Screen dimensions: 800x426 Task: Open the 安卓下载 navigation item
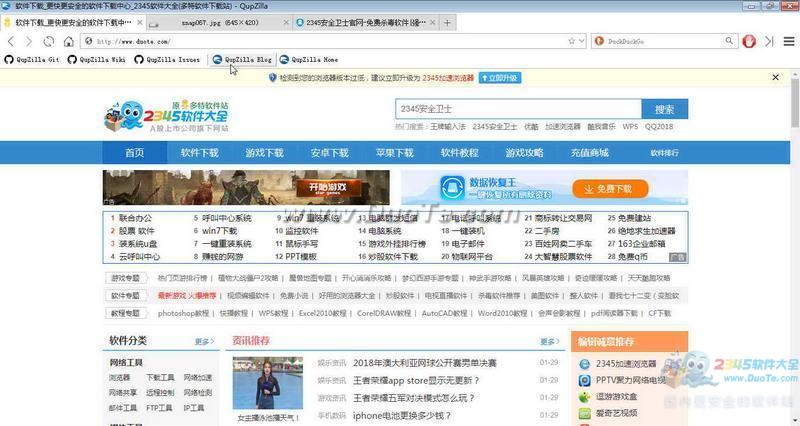[x=330, y=153]
